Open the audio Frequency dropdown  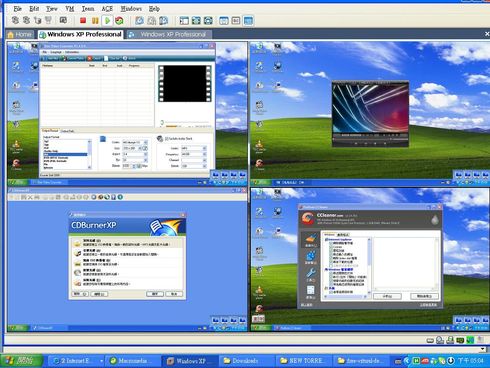[x=204, y=154]
